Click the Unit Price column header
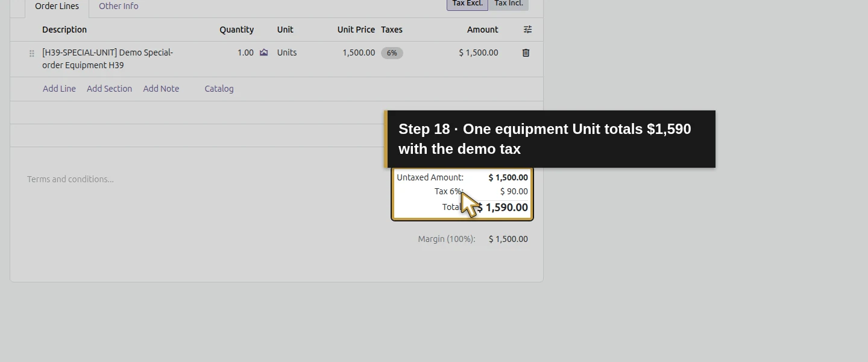868x362 pixels. [356, 30]
